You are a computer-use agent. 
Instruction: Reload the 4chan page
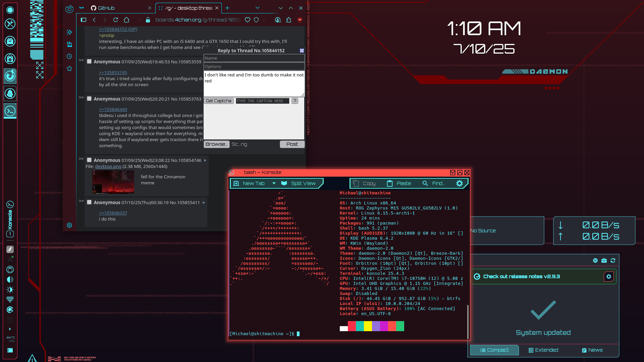click(x=116, y=20)
